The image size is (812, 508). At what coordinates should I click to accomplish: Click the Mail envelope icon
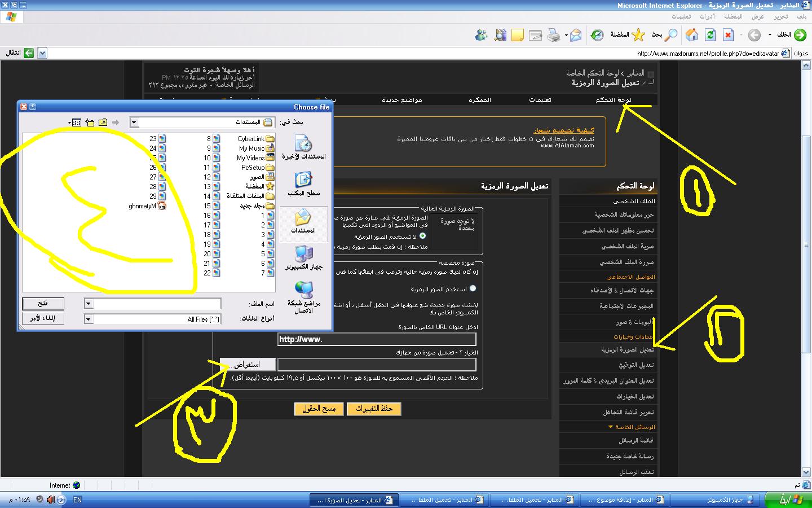(576, 36)
